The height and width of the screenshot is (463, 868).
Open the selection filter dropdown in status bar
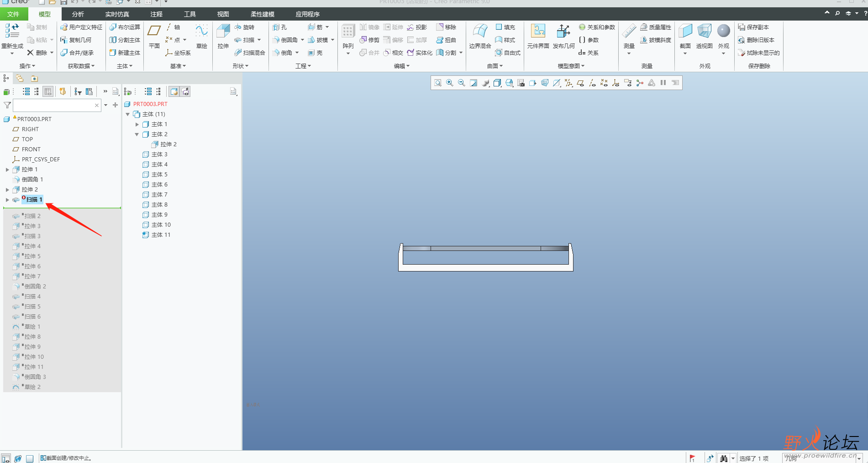(859, 458)
